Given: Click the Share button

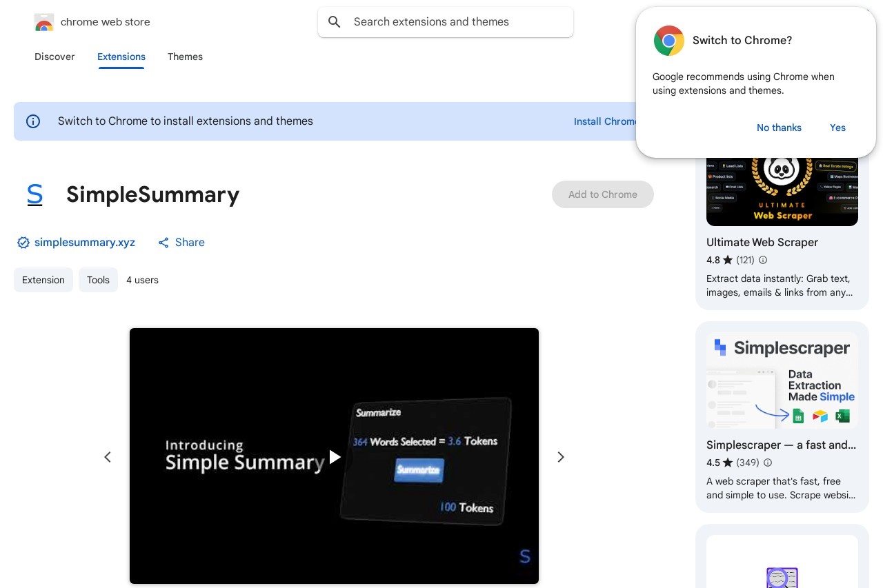Looking at the screenshot, I should point(181,243).
